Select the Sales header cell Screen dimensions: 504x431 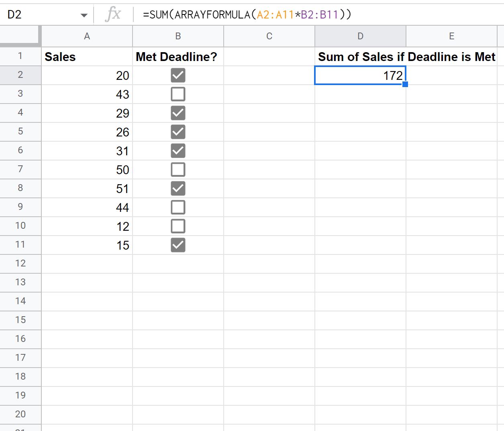[x=87, y=56]
